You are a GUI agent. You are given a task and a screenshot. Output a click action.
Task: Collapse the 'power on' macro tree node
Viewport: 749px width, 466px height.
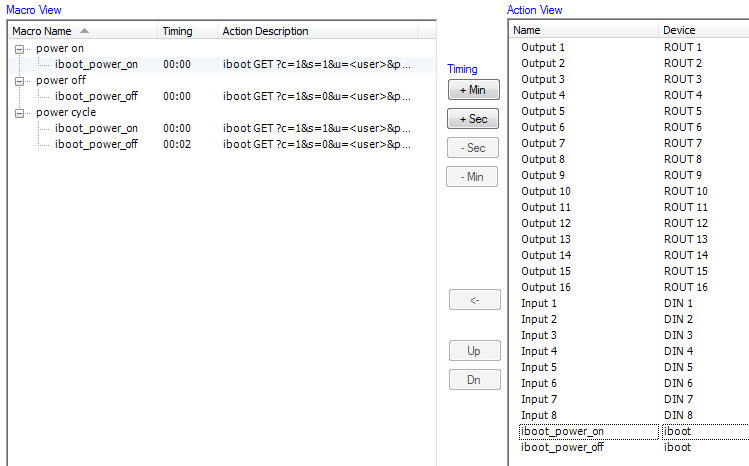[x=19, y=49]
